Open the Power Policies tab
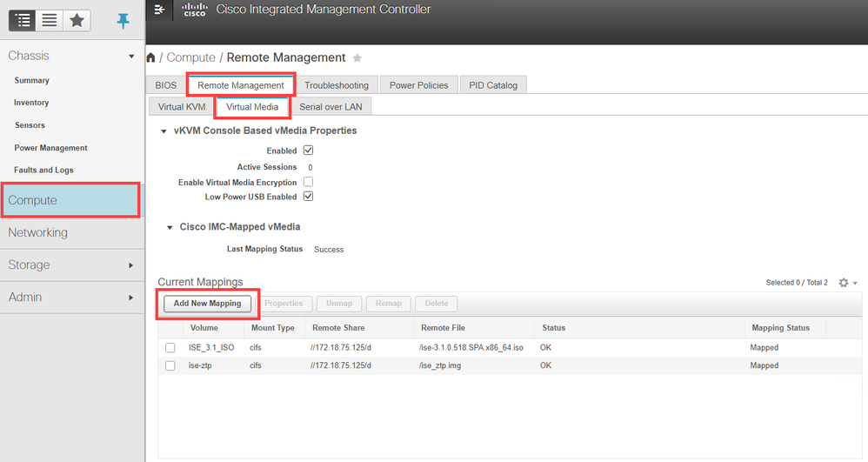 (418, 85)
